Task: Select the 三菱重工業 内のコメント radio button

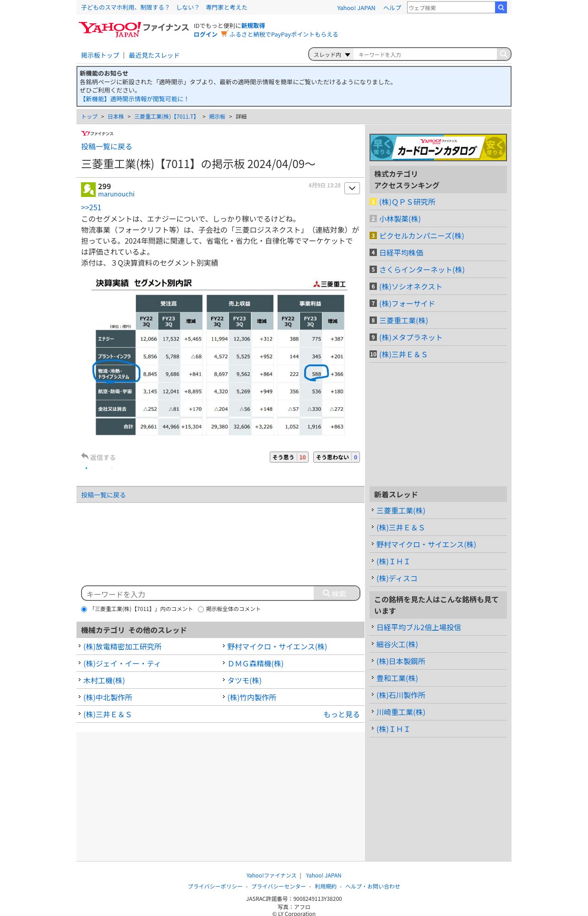Action: (84, 609)
